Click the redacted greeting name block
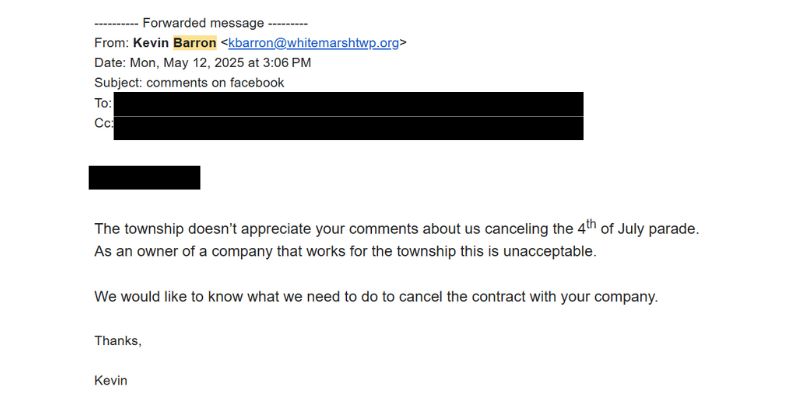The height and width of the screenshot is (400, 800). [144, 178]
